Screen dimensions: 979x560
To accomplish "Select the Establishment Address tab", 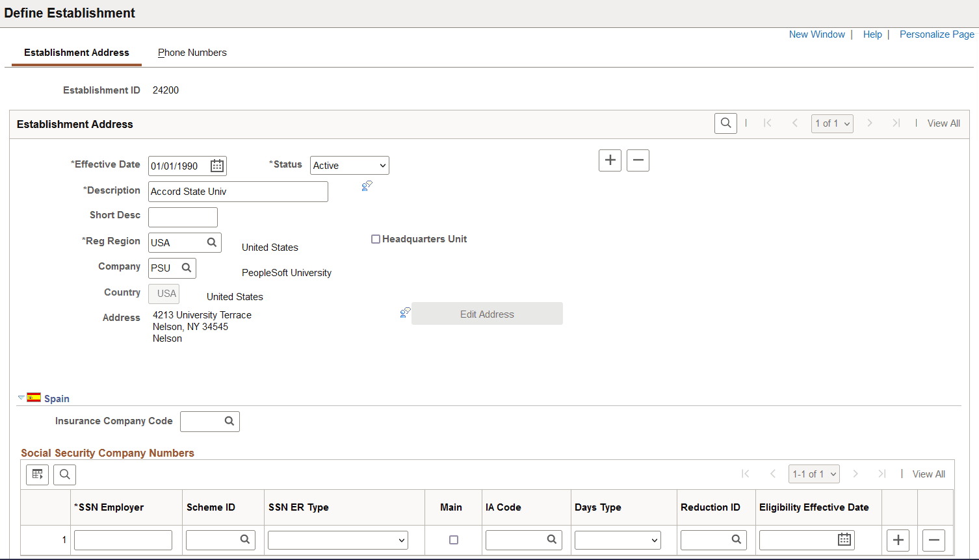I will click(77, 53).
